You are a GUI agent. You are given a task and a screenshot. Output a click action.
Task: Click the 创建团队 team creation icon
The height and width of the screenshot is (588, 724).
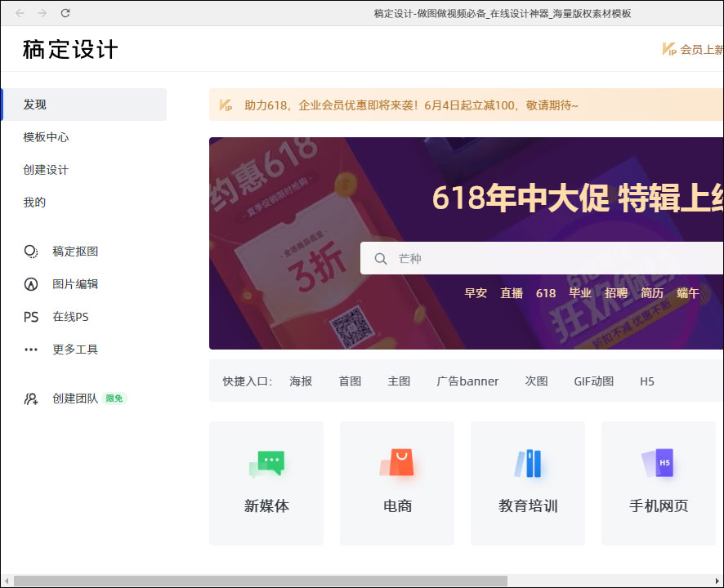click(x=31, y=398)
